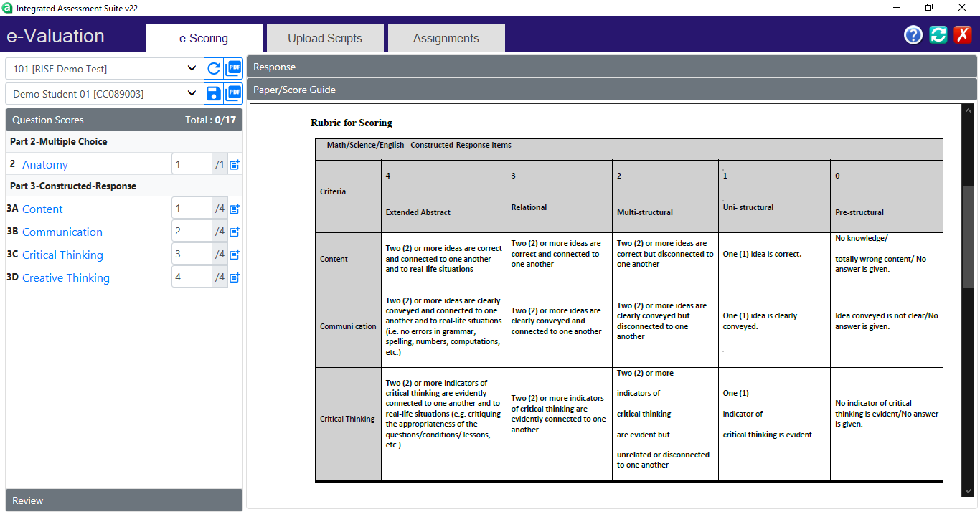This screenshot has height=522, width=980.
Task: Open the help question mark icon
Action: tap(913, 35)
